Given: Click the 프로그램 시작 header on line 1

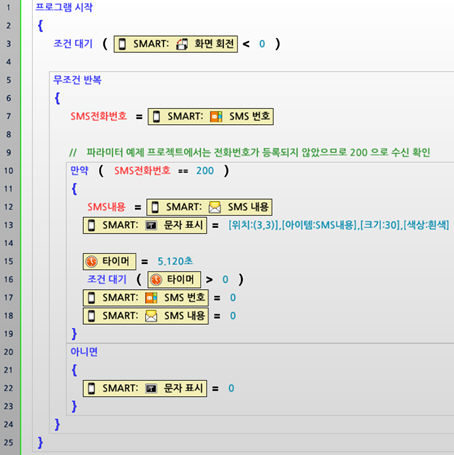Looking at the screenshot, I should tap(64, 7).
